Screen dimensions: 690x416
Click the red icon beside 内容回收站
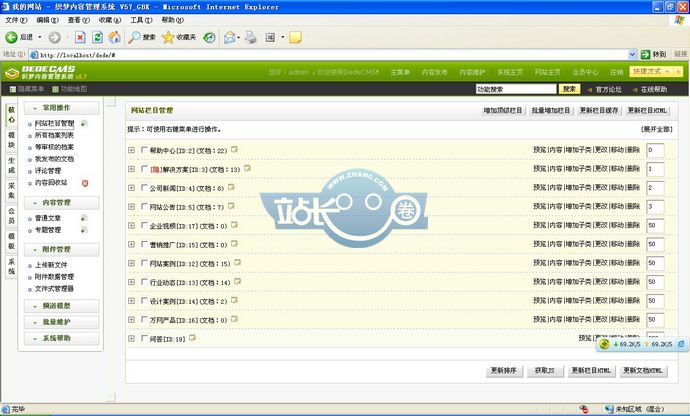click(x=85, y=183)
